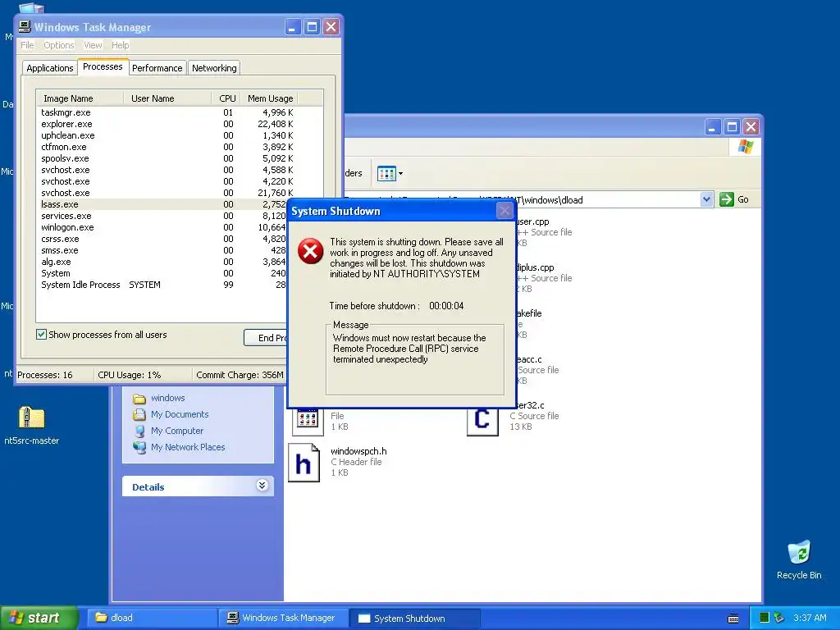840x630 pixels.
Task: Click the Windows flag logo in Explorer
Action: (x=745, y=147)
